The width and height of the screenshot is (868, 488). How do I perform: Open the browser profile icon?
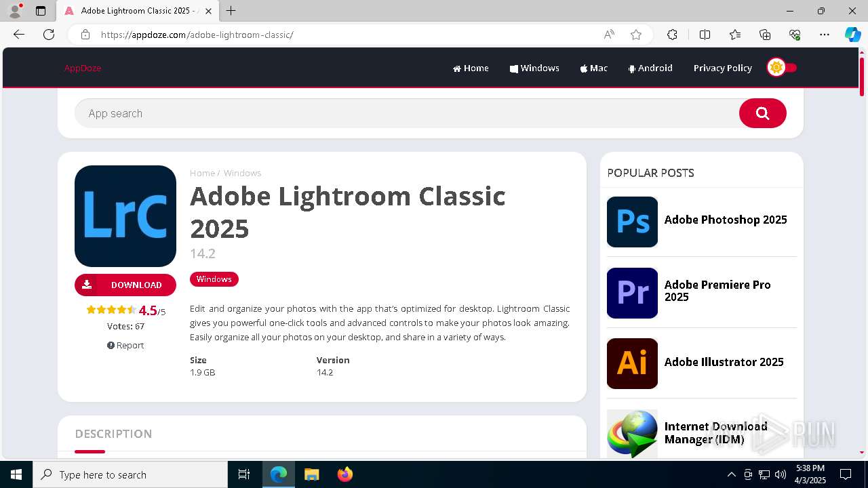14,11
